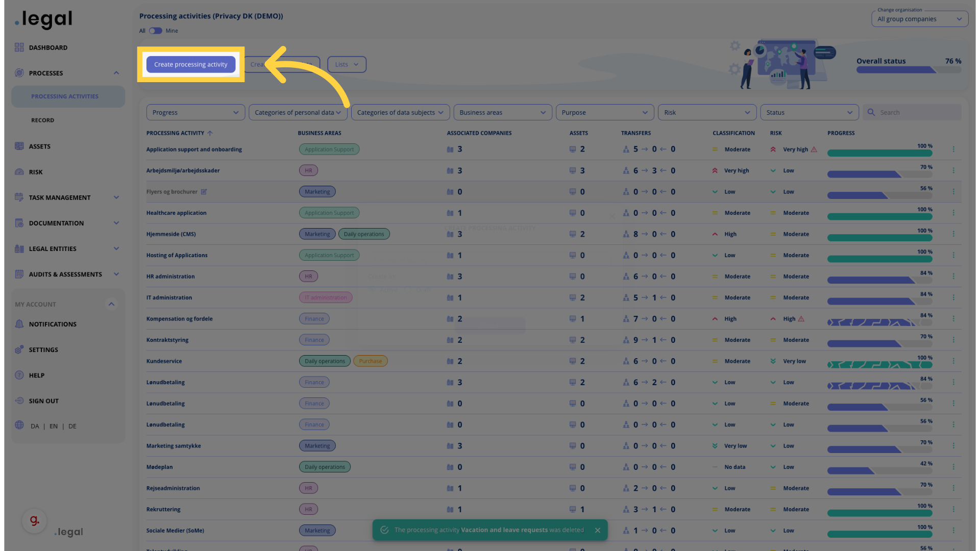Click the Lists menu button
Image resolution: width=980 pixels, height=551 pixels.
pyautogui.click(x=347, y=64)
